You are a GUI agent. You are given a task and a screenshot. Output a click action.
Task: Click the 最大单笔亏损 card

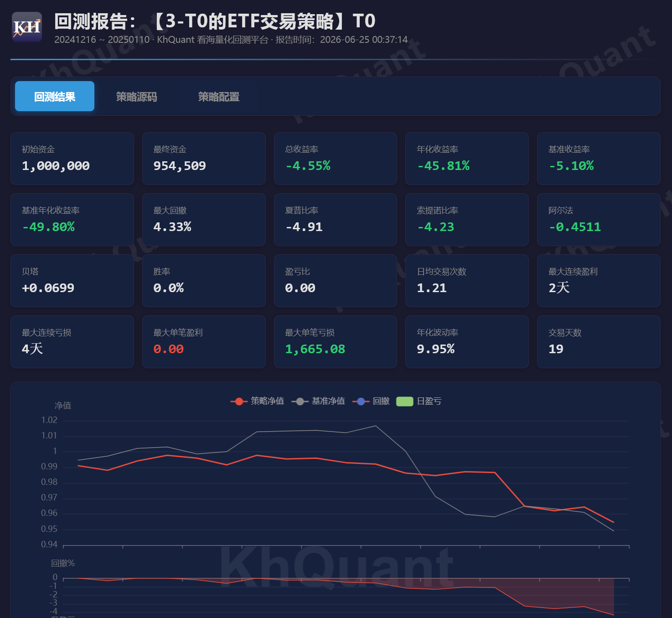[x=336, y=342]
